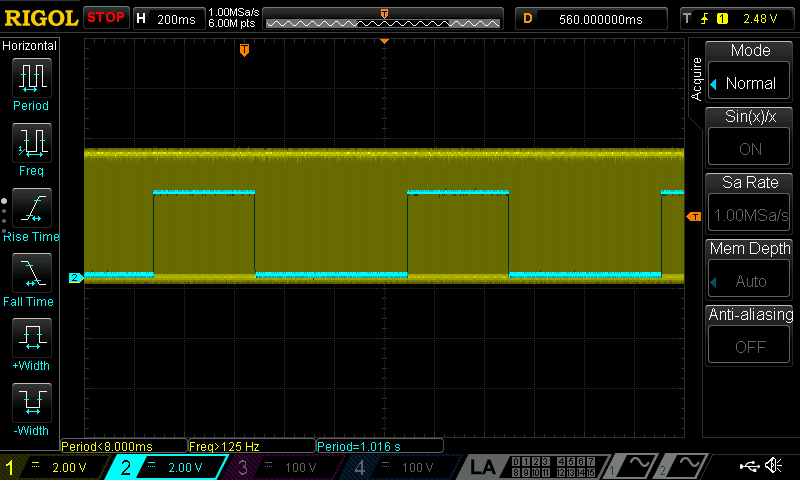This screenshot has height=480, width=800.
Task: Click the speaker sound icon
Action: pyautogui.click(x=773, y=466)
